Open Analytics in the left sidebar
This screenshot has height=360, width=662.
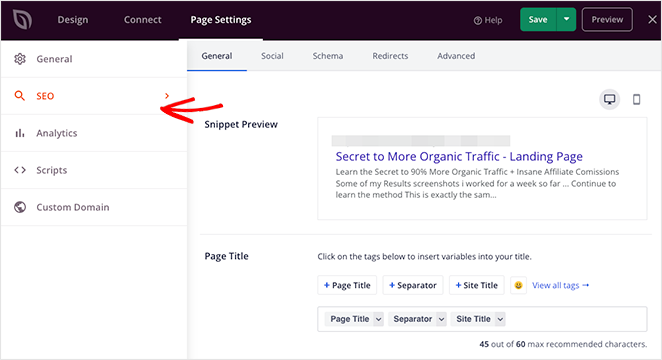(94, 133)
